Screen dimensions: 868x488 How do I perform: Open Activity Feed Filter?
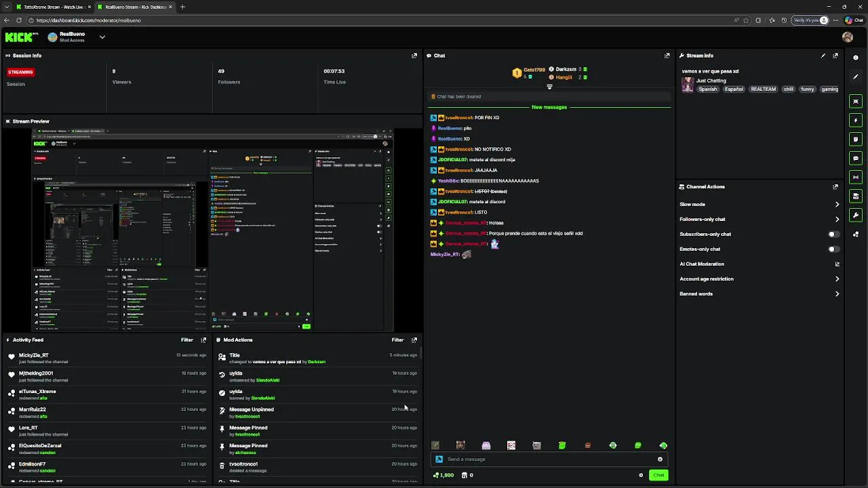187,340
